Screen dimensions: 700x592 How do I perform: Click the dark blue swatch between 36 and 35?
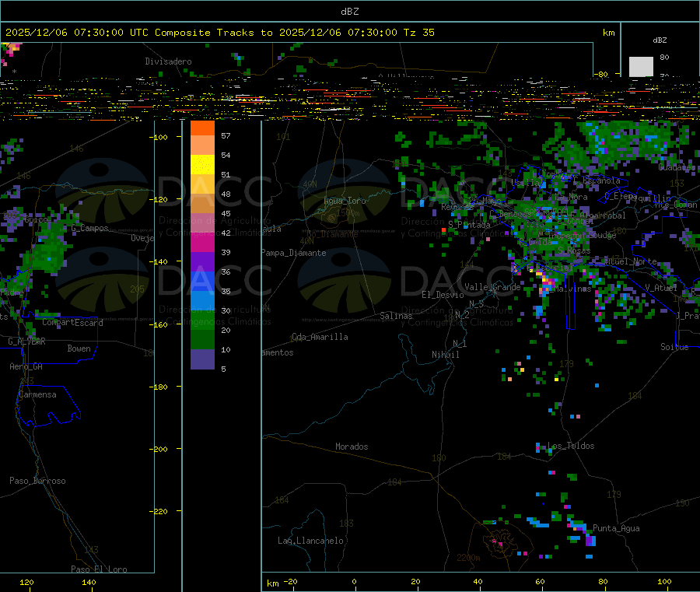coord(203,282)
